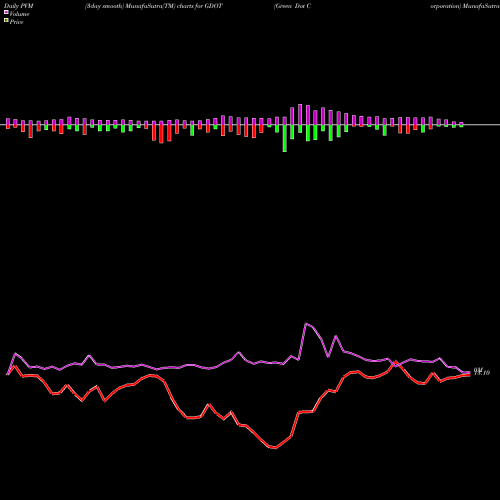Image resolution: width=500 pixels, height=500 pixels.
Task: Click the 'Green Dot C' company name text
Action: [x=292, y=6]
